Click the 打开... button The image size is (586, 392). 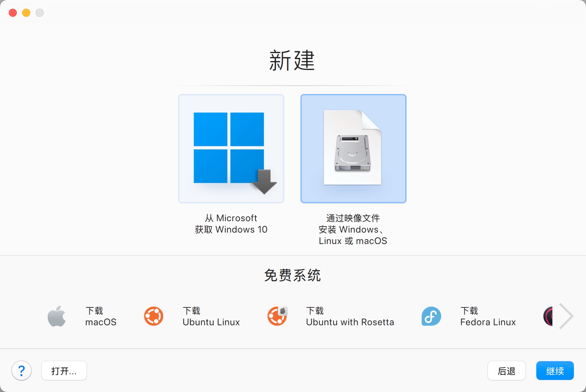[64, 371]
